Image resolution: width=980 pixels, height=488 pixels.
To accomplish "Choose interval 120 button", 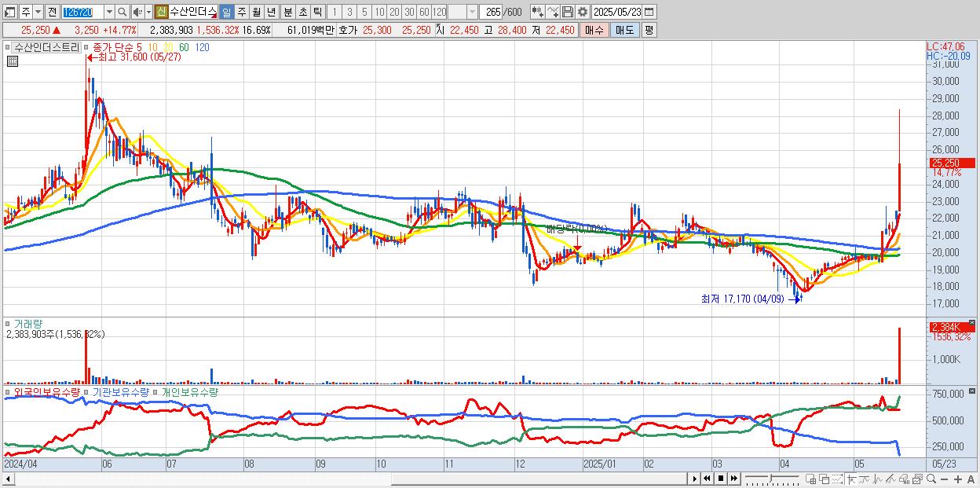I will pos(440,12).
